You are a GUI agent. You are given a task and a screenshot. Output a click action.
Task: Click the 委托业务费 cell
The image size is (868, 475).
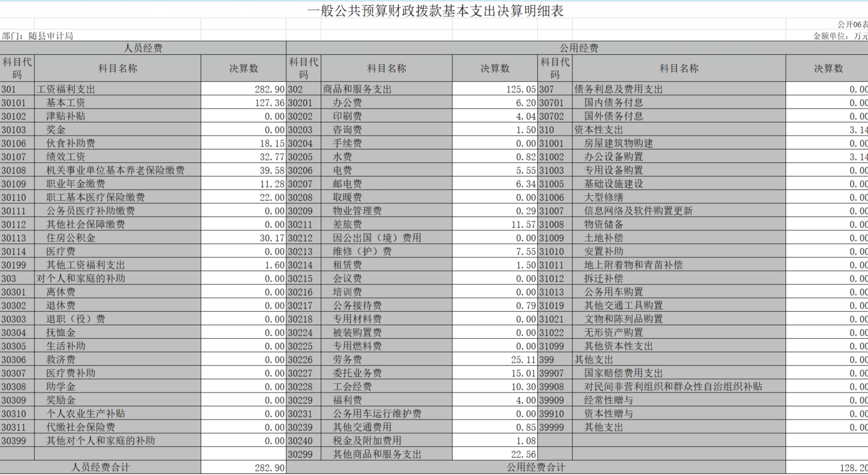tap(387, 373)
